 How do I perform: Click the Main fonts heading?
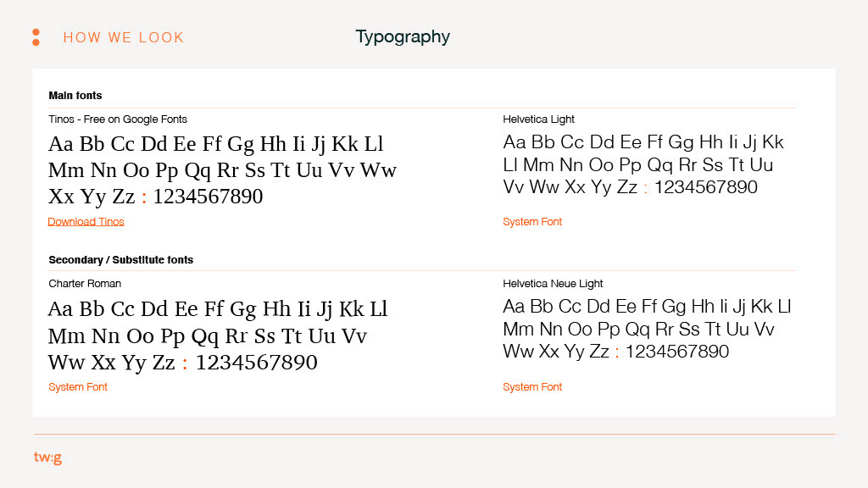pyautogui.click(x=75, y=96)
